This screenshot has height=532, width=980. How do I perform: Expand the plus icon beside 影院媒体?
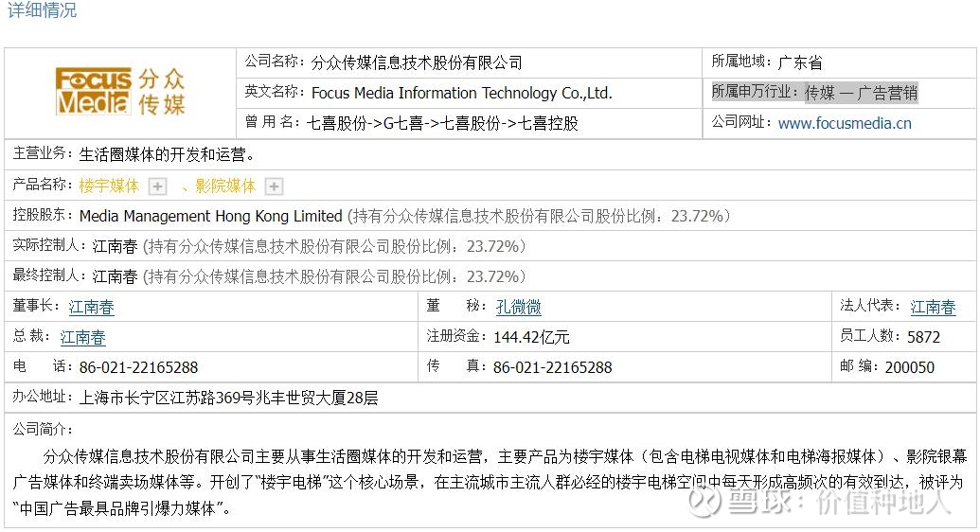point(274,186)
